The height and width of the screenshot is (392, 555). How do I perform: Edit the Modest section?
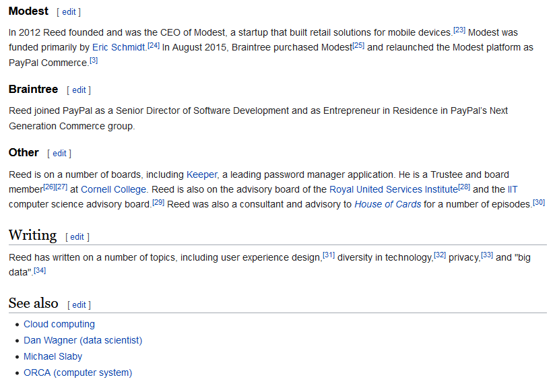click(69, 12)
